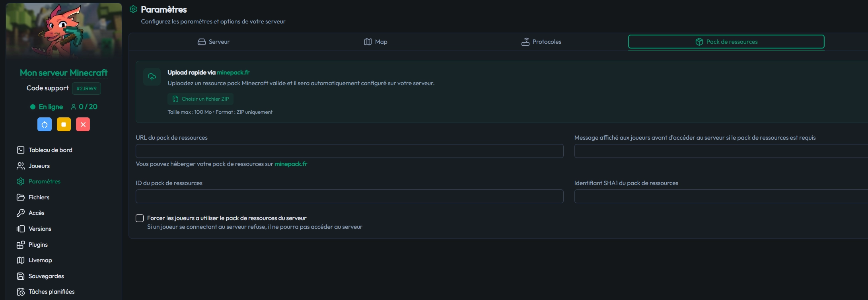Open minepack.fr link in upload banner

pos(233,72)
